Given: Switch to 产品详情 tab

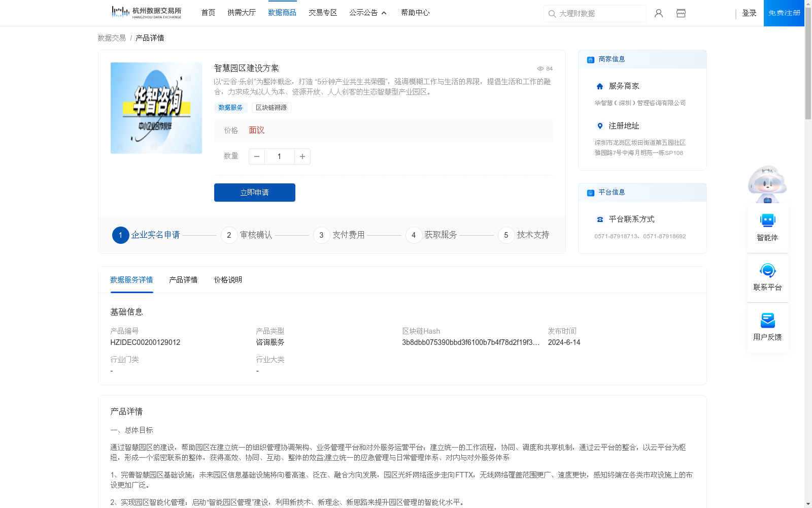Looking at the screenshot, I should tap(183, 280).
